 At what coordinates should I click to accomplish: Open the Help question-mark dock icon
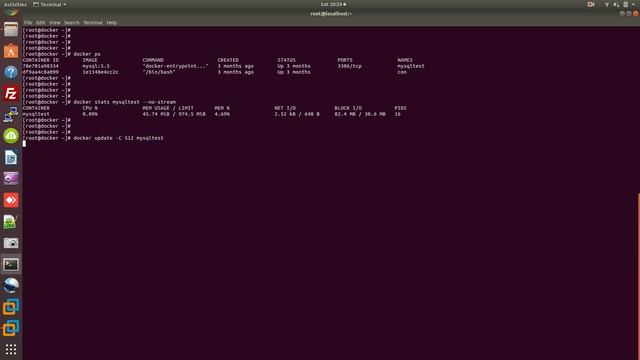(x=11, y=72)
